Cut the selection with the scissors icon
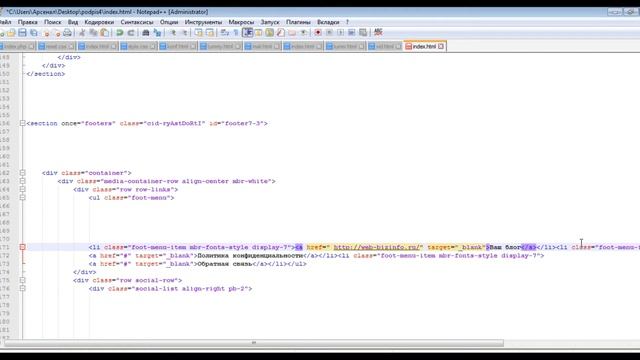Image resolution: width=640 pixels, height=360 pixels. (x=82, y=33)
